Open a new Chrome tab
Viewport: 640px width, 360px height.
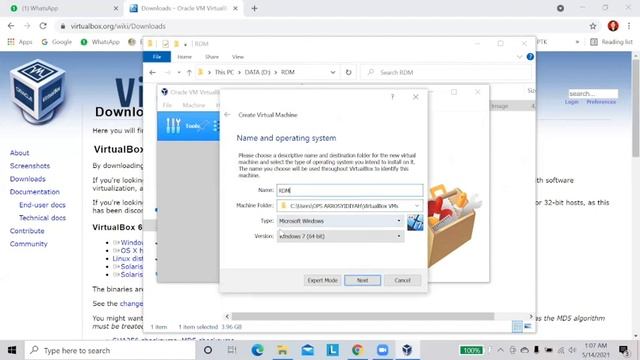click(254, 8)
